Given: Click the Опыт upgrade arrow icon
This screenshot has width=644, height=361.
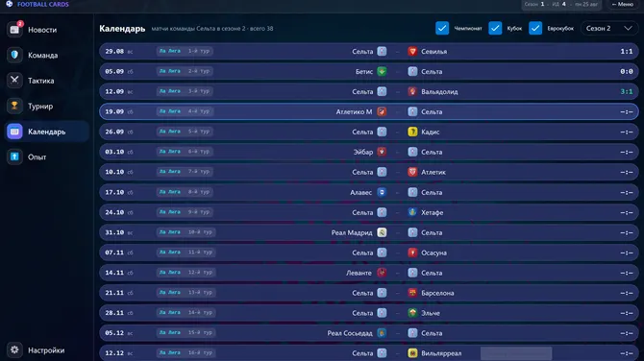Looking at the screenshot, I should pos(14,156).
